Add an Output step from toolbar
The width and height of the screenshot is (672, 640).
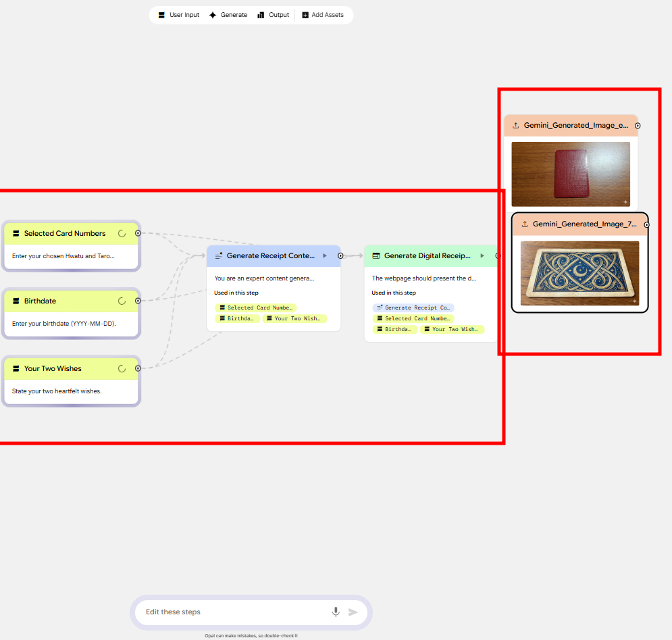pyautogui.click(x=273, y=15)
